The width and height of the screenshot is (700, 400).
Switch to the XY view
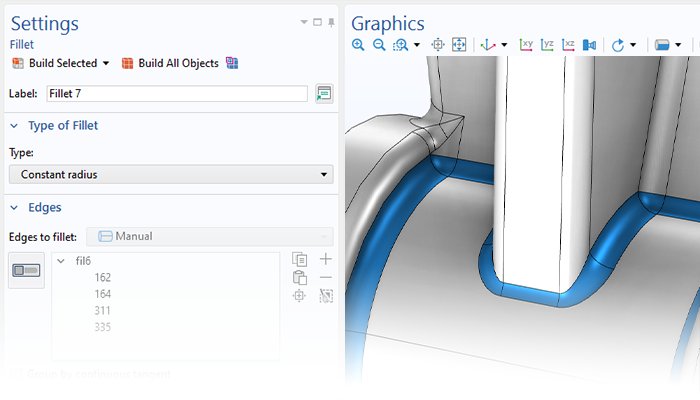pyautogui.click(x=526, y=45)
